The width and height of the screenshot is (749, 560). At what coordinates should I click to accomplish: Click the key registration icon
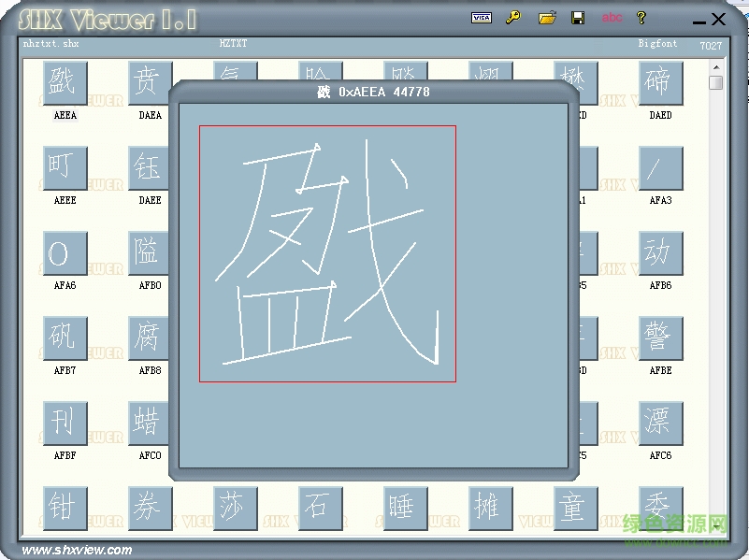[512, 18]
